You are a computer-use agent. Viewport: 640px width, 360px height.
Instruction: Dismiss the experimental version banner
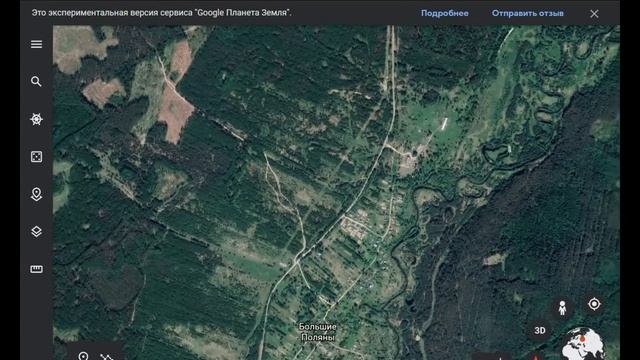click(594, 13)
